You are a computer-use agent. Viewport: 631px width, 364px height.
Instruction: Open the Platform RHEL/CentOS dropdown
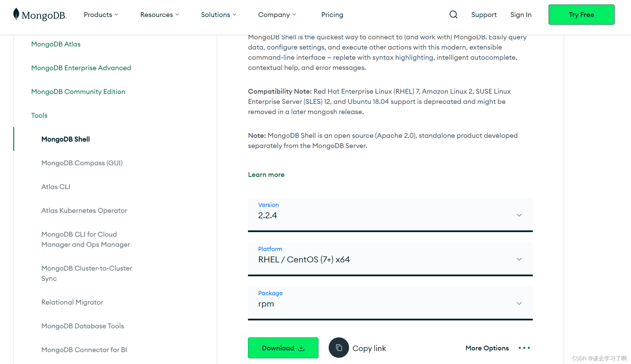coord(390,259)
